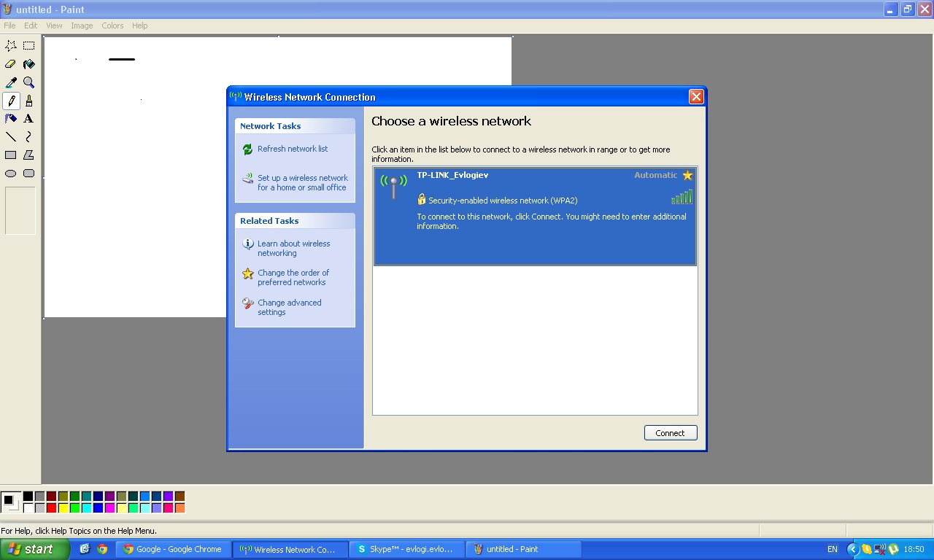Show hidden tray icons with arrow
The height and width of the screenshot is (560, 934).
(x=852, y=549)
